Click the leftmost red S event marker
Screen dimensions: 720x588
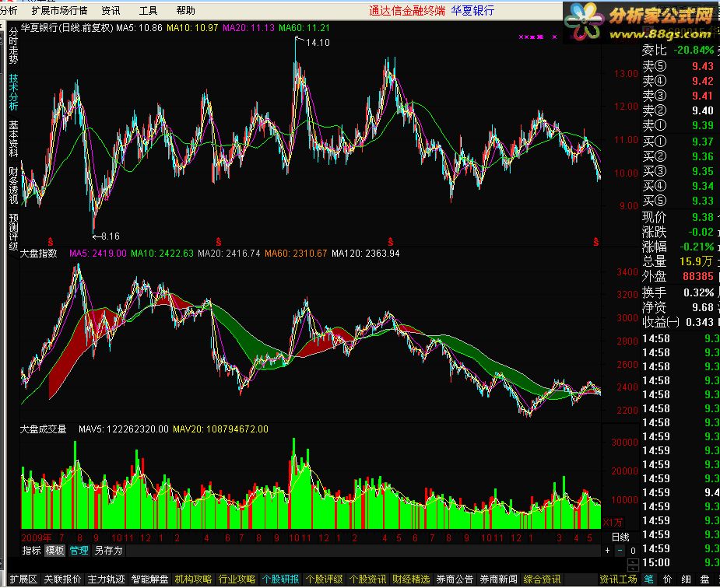(x=51, y=241)
